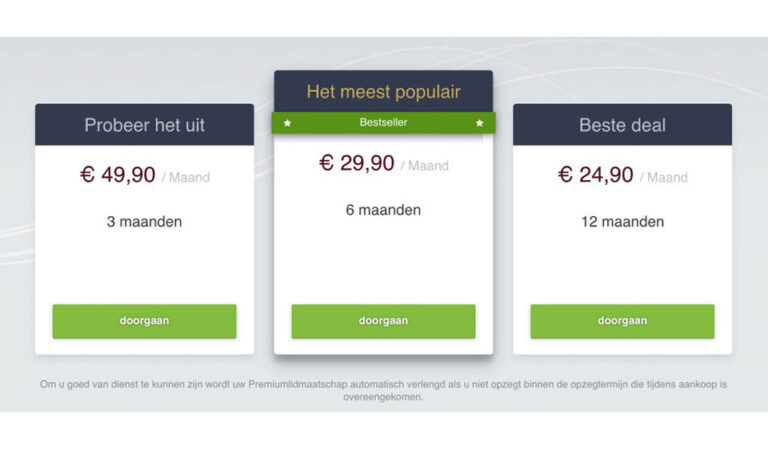Select the Probeer het uit header
Image resolution: width=768 pixels, height=449 pixels.
(x=144, y=124)
